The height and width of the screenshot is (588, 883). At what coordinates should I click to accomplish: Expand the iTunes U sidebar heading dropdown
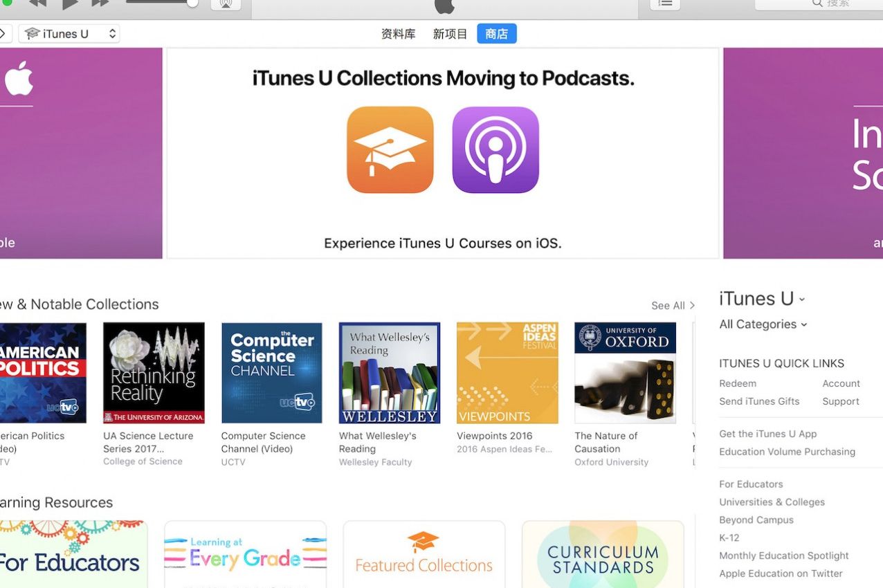762,299
